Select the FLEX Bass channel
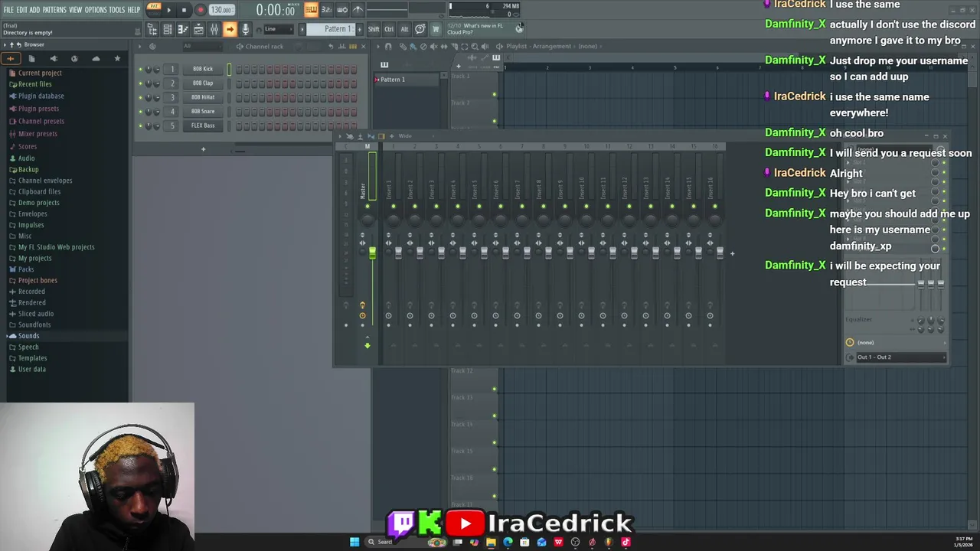Viewport: 980px width, 551px height. pos(203,126)
